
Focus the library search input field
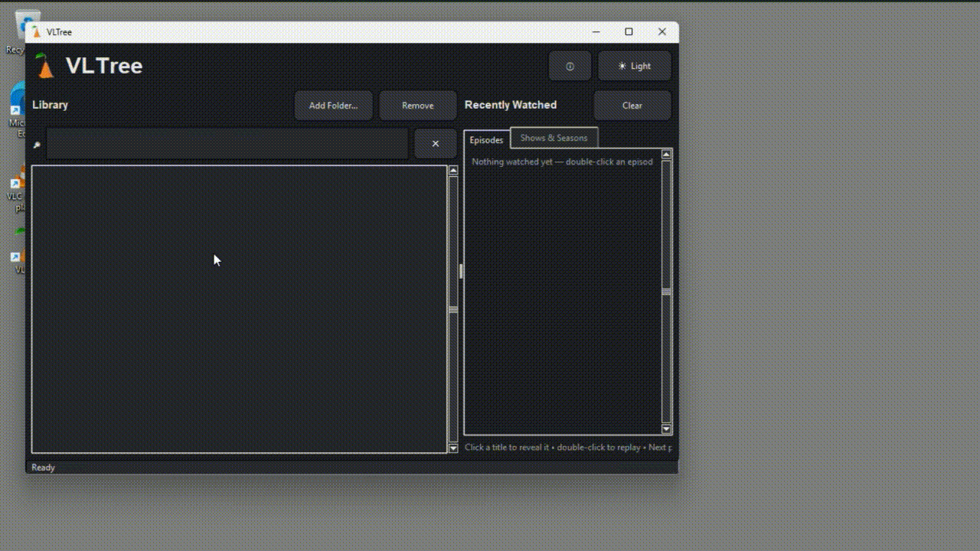(x=227, y=144)
